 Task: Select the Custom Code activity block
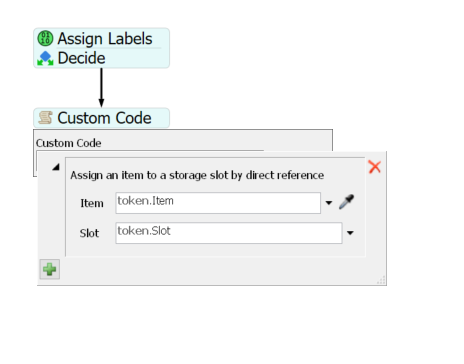tap(101, 118)
